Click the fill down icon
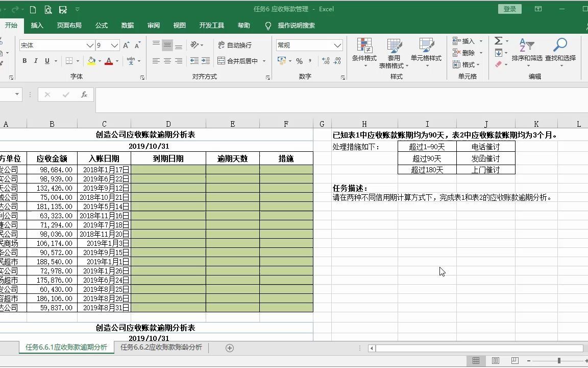This screenshot has height=368, width=588. [x=498, y=53]
